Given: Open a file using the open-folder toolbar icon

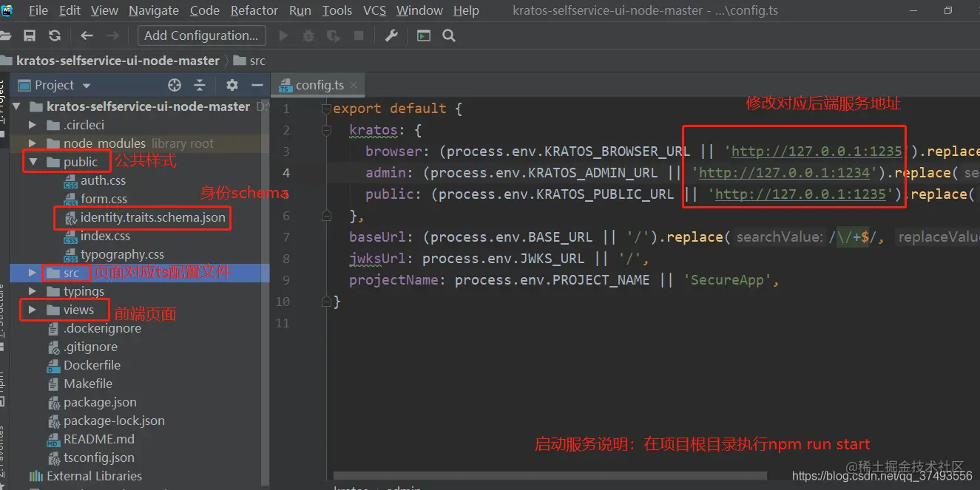Looking at the screenshot, I should click(7, 35).
